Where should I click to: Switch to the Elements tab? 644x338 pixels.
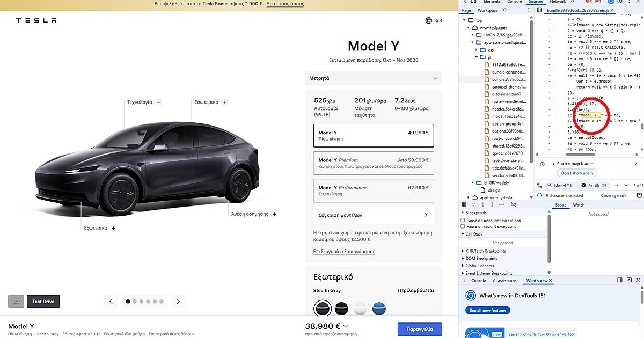tap(492, 2)
